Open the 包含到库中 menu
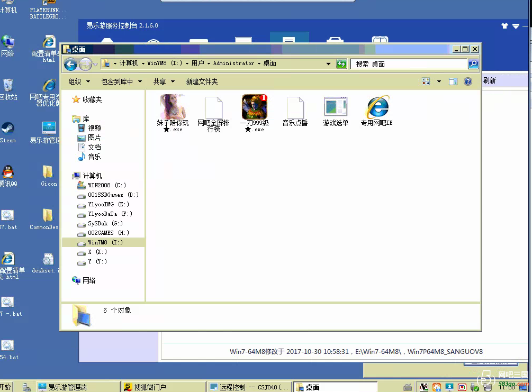 pyautogui.click(x=121, y=81)
